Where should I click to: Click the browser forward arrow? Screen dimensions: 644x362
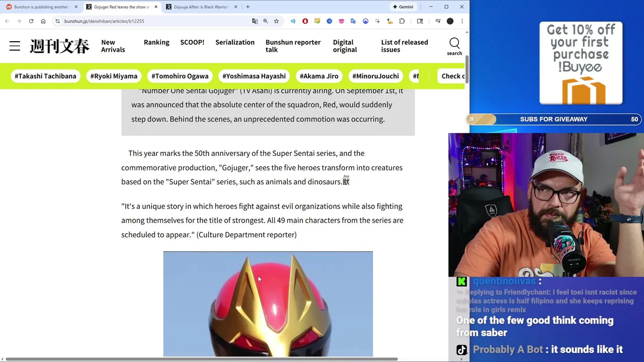pyautogui.click(x=19, y=21)
